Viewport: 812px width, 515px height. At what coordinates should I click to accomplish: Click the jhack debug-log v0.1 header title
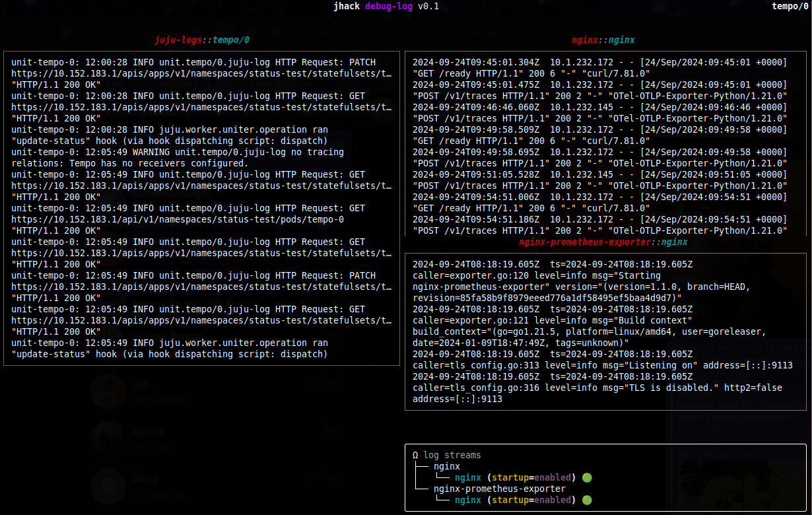[x=386, y=6]
